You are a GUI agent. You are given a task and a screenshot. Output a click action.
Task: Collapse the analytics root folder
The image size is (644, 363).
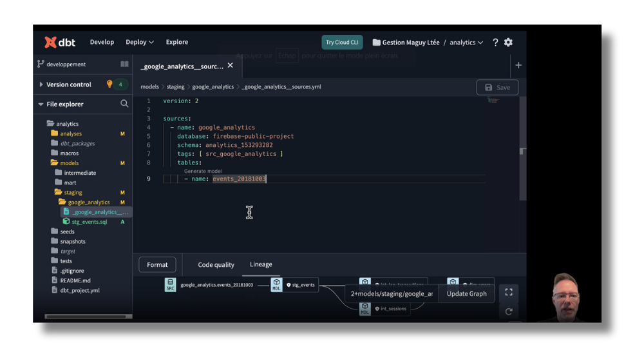pyautogui.click(x=62, y=124)
